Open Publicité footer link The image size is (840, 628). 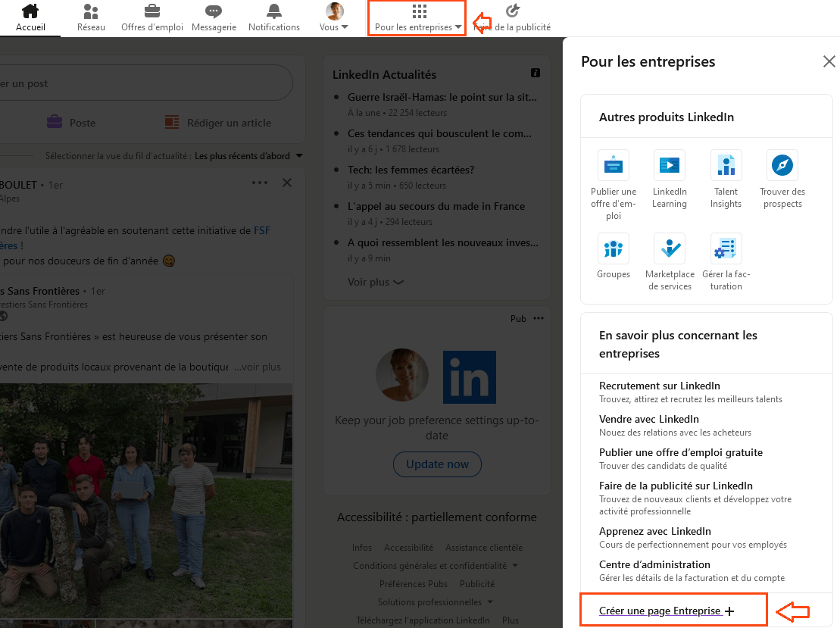tap(476, 584)
